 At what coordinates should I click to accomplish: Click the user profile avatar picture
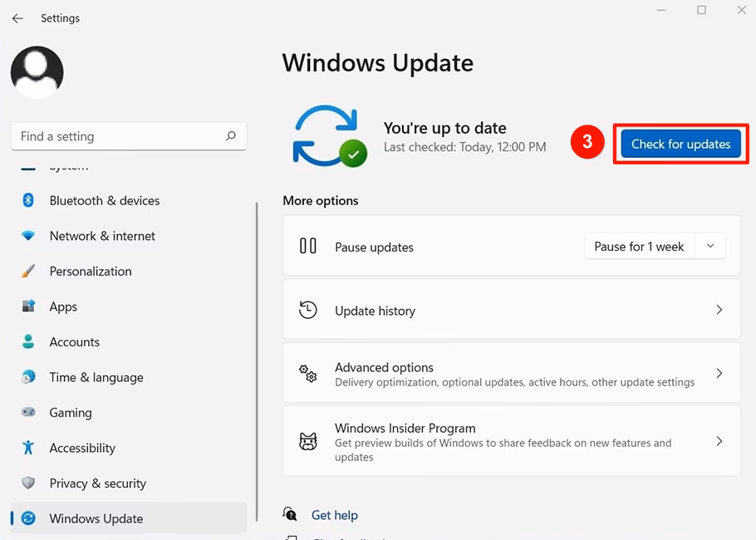[37, 72]
